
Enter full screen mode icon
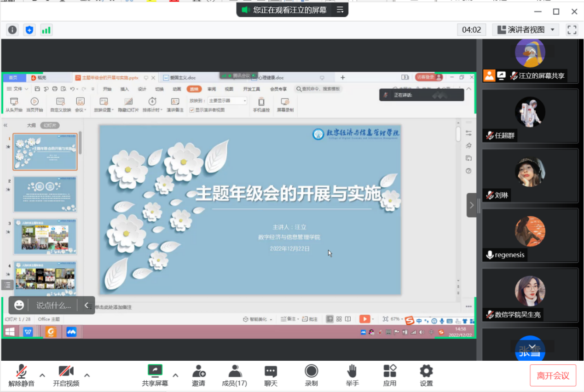coord(572,30)
